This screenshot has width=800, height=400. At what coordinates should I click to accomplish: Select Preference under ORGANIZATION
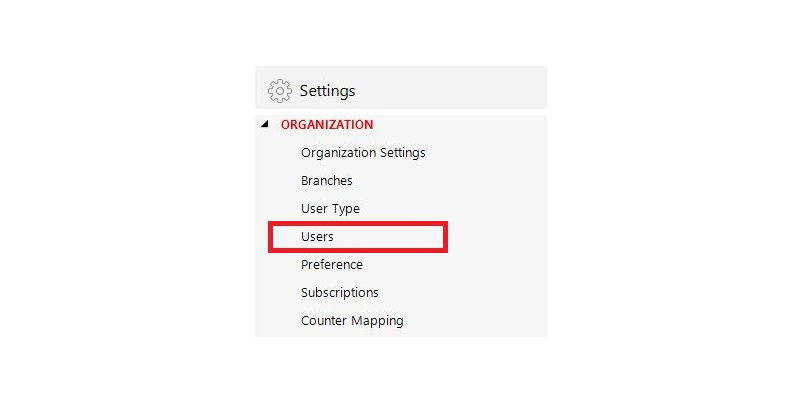pos(332,265)
